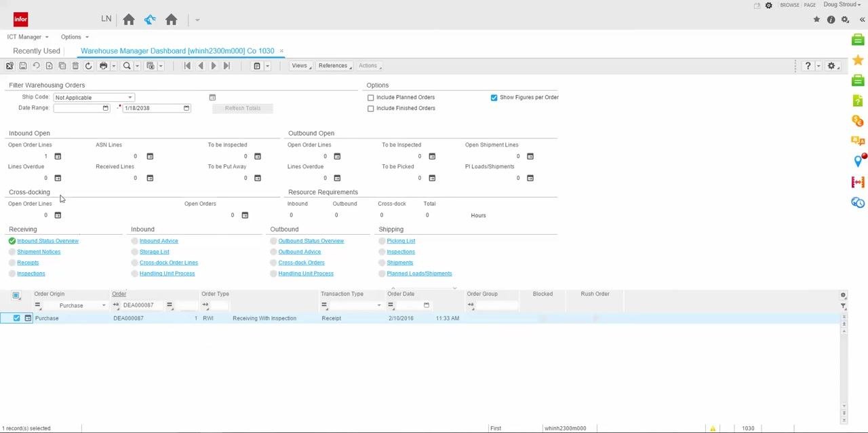
Task: Open To be Picked detail icon
Action: click(x=432, y=178)
